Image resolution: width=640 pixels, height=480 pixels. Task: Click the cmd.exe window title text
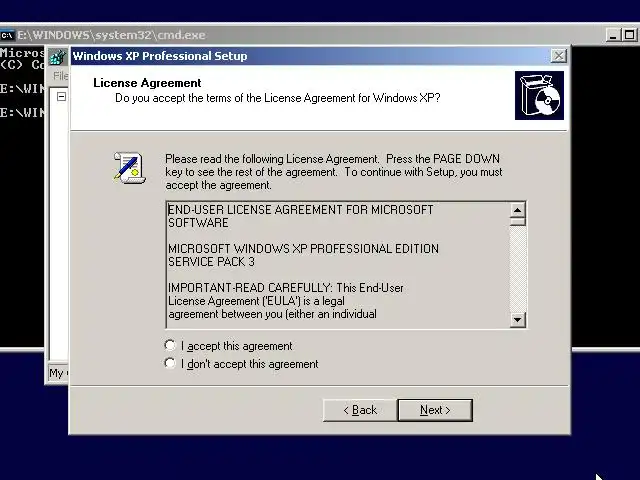111,35
